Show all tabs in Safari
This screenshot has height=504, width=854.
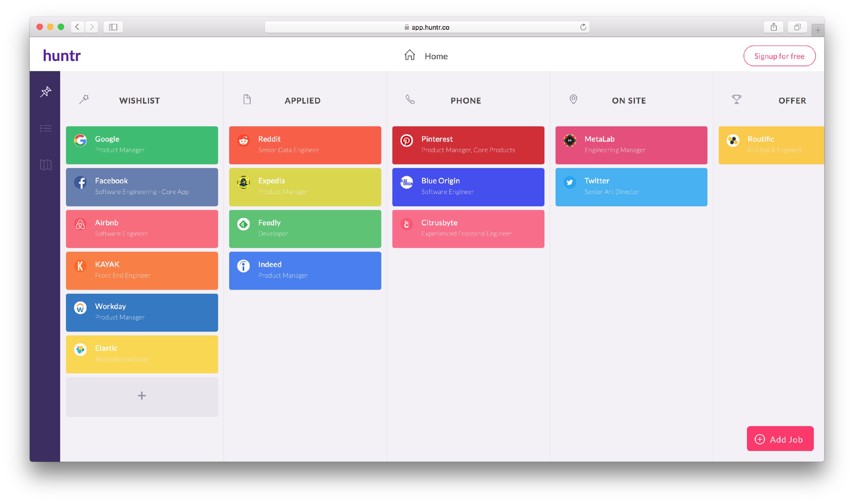tap(797, 27)
